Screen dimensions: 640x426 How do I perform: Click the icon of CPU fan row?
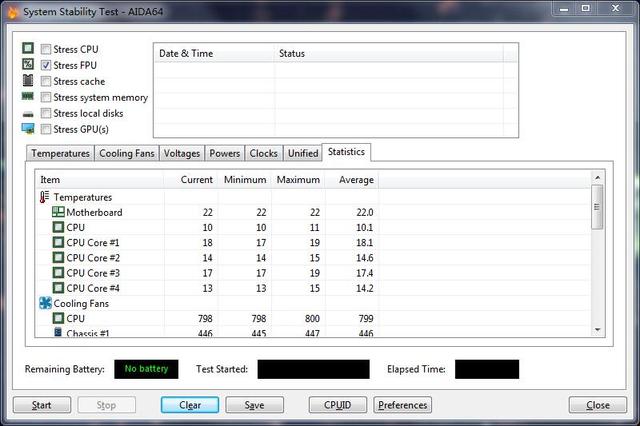[x=58, y=318]
